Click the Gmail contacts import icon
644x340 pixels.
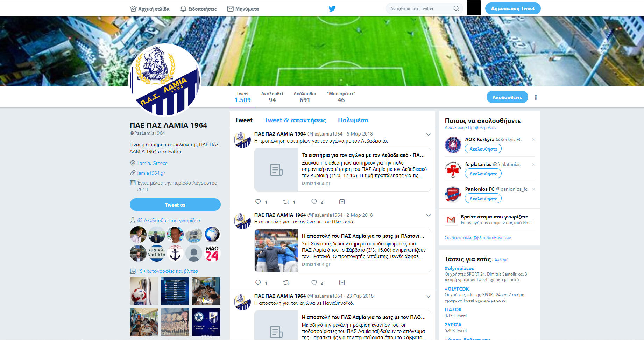point(451,220)
